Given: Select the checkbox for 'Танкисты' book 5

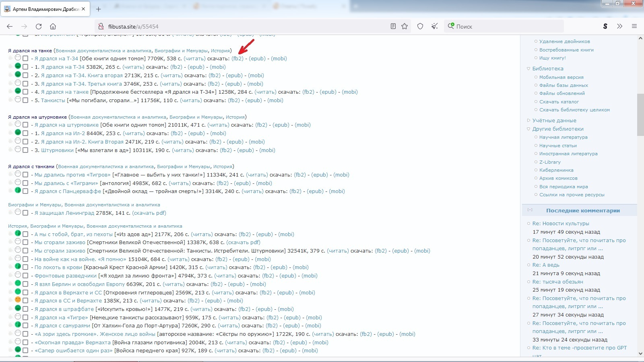Looking at the screenshot, I should pyautogui.click(x=25, y=101).
